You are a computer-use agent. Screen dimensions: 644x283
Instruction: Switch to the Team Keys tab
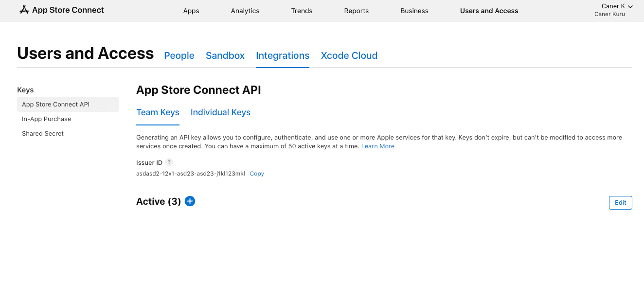tap(158, 112)
